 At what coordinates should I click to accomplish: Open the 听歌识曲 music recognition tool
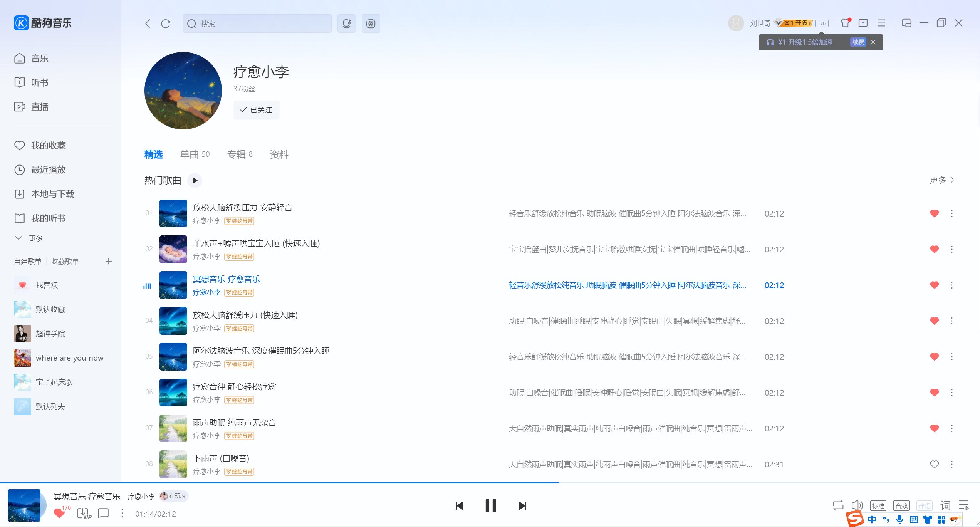point(346,23)
